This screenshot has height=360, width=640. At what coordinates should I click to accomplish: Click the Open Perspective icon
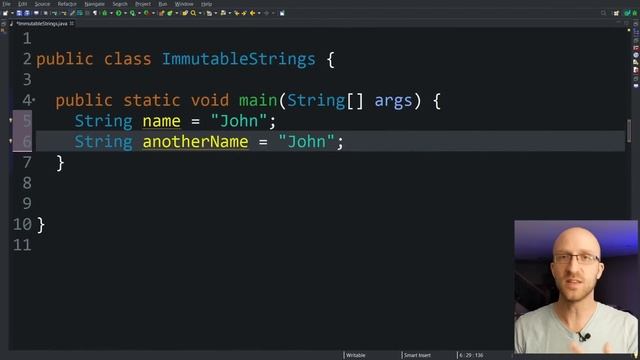pos(616,13)
